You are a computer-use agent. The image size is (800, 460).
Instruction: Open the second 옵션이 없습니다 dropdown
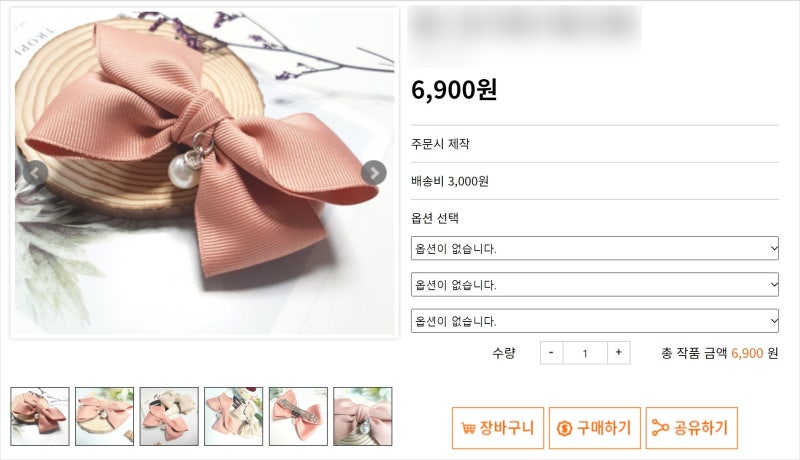pos(595,285)
